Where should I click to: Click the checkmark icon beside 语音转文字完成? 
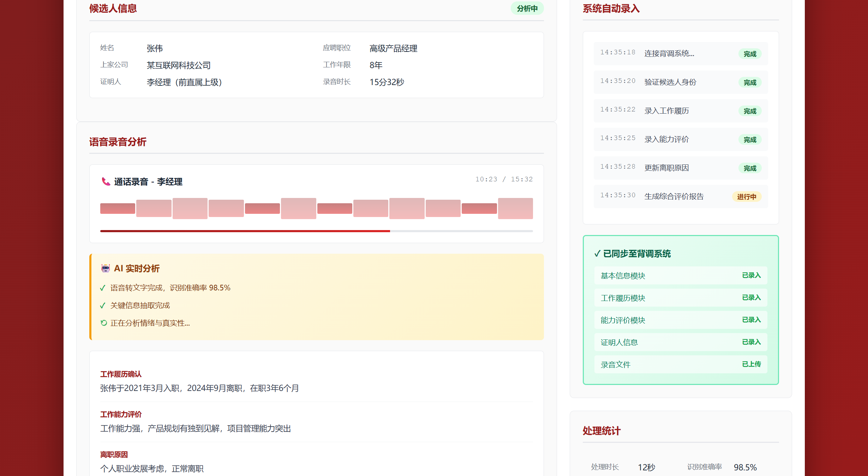click(x=103, y=288)
